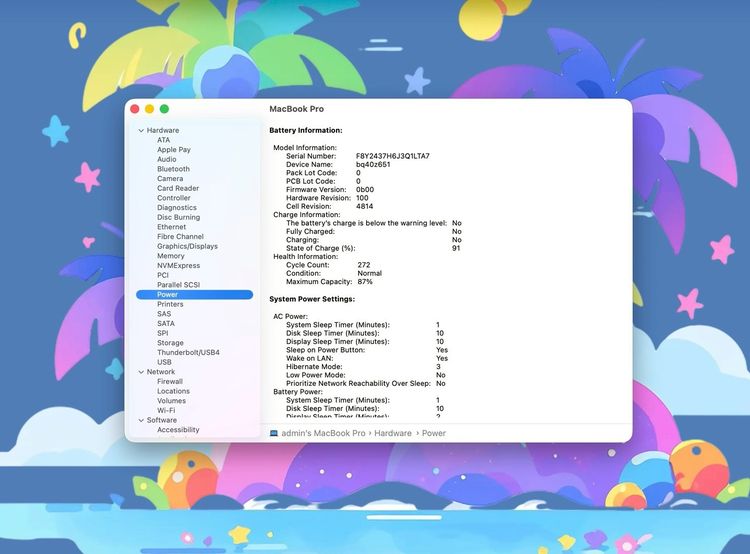This screenshot has height=554, width=750.
Task: Click the System Power Settings heading
Action: [312, 299]
